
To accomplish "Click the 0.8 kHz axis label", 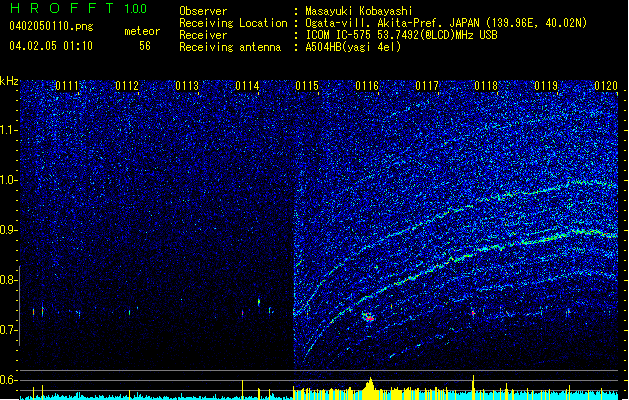I will click(9, 280).
